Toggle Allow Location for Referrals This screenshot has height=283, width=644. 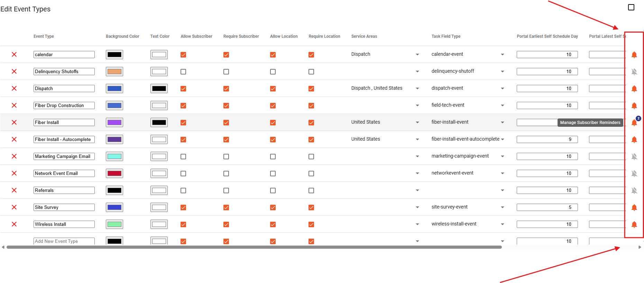click(273, 191)
